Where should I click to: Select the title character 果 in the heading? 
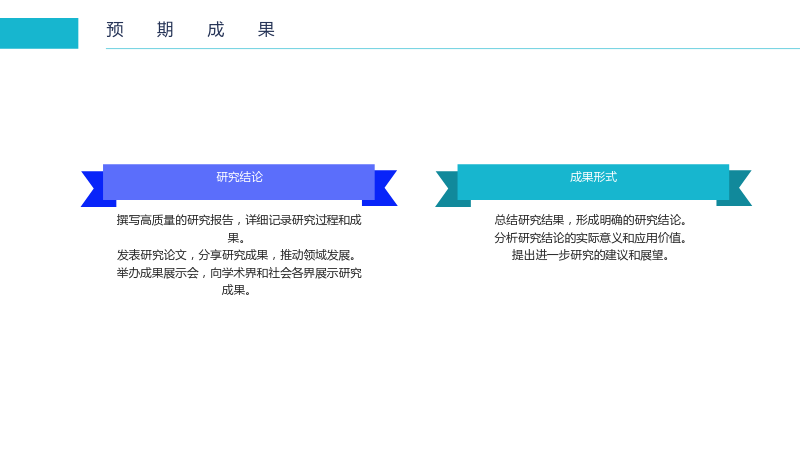(266, 30)
